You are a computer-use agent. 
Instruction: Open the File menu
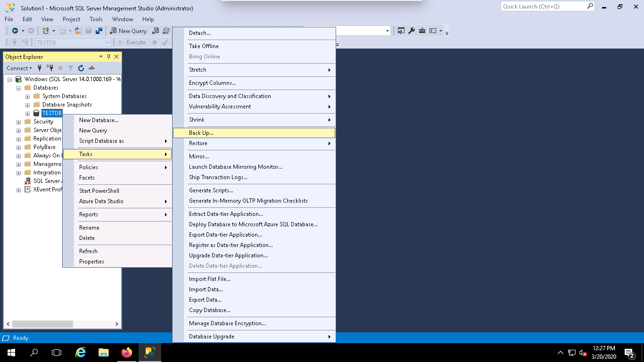point(9,19)
